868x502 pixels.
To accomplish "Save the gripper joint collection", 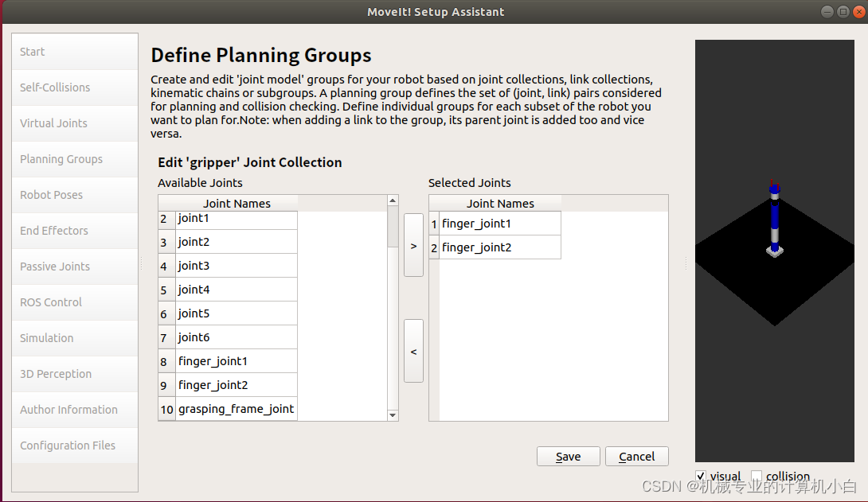I will tap(568, 456).
